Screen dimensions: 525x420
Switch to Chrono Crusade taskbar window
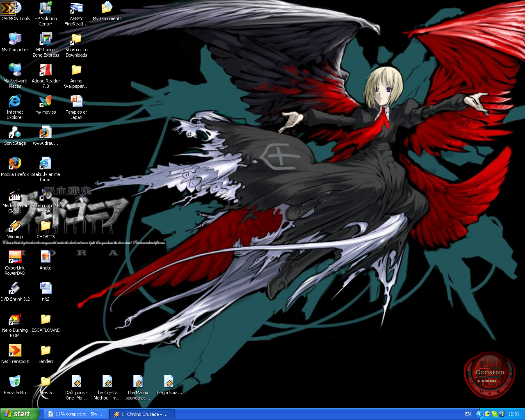point(142,414)
